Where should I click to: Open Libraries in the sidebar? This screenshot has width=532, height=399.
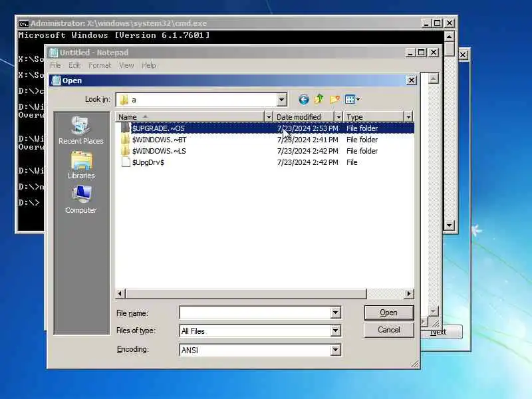81,165
